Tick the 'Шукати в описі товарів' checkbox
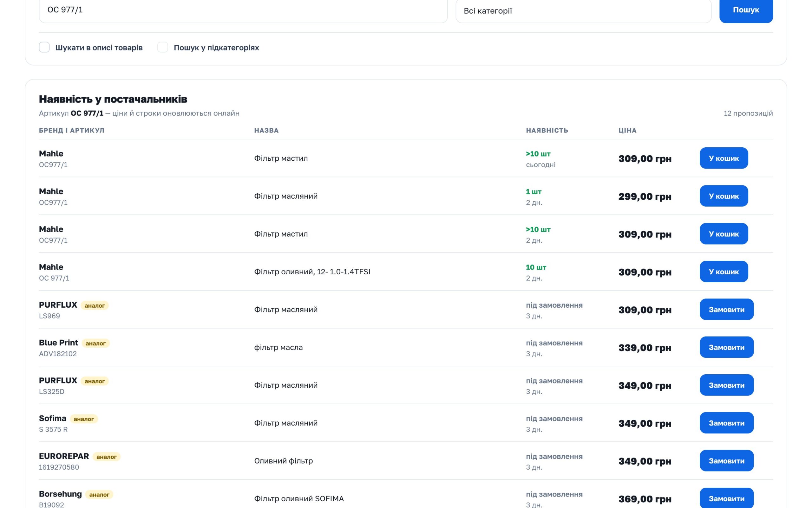 point(44,47)
